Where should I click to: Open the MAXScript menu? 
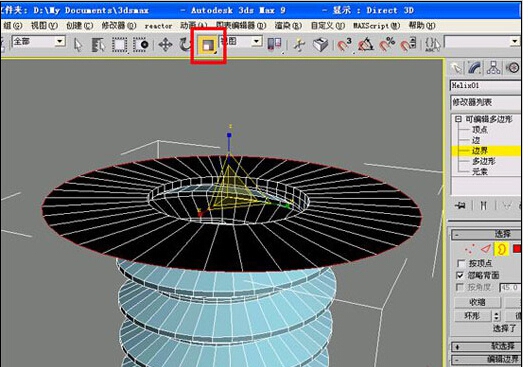[376, 26]
